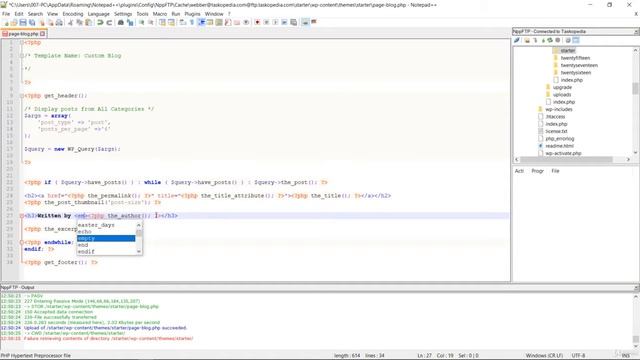Screen dimensions: 640x360
Task: Click the Paste toolbar icon
Action: pos(88,22)
